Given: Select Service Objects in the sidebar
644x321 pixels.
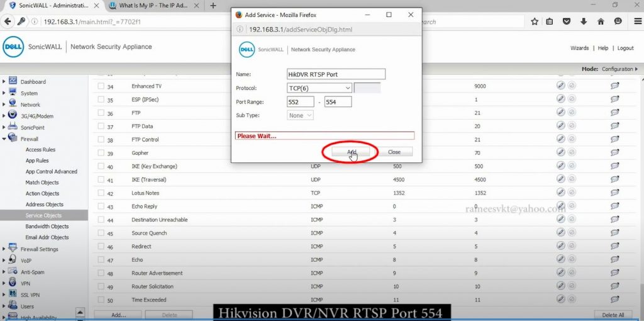Looking at the screenshot, I should coord(43,215).
